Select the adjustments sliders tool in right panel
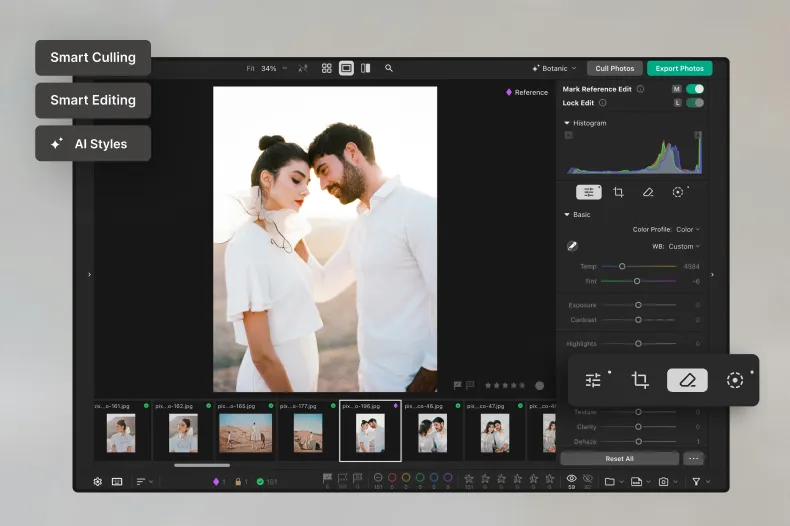The image size is (790, 526). coord(588,192)
